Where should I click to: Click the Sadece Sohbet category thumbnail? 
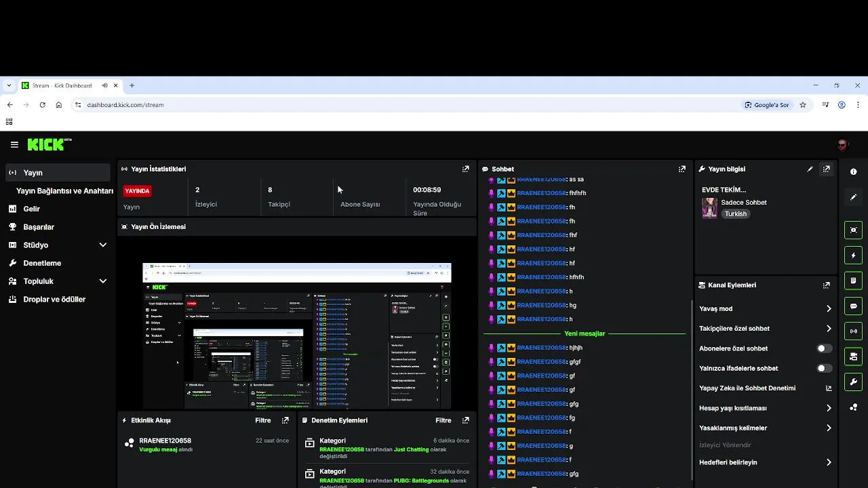(709, 207)
